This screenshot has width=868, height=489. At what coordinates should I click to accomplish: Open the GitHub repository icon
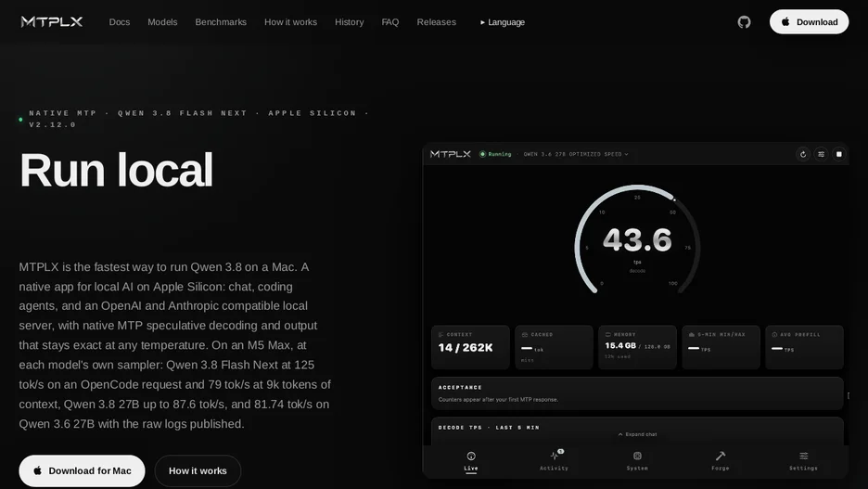point(744,22)
